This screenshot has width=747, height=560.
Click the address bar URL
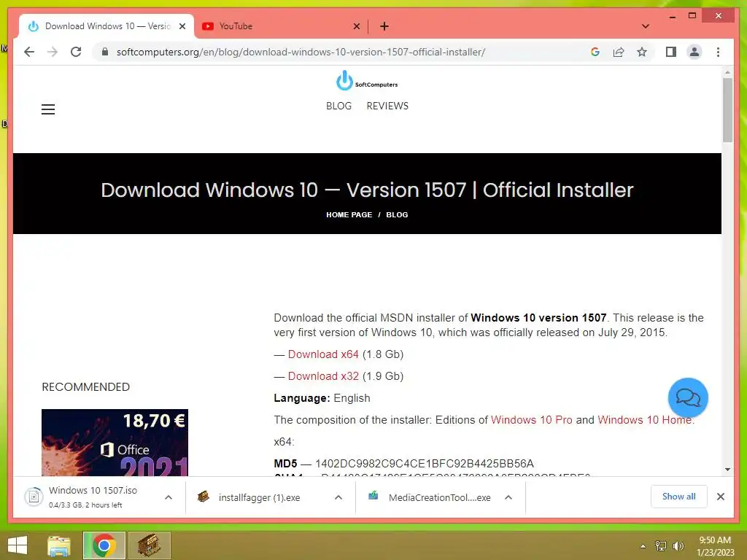[x=301, y=52]
